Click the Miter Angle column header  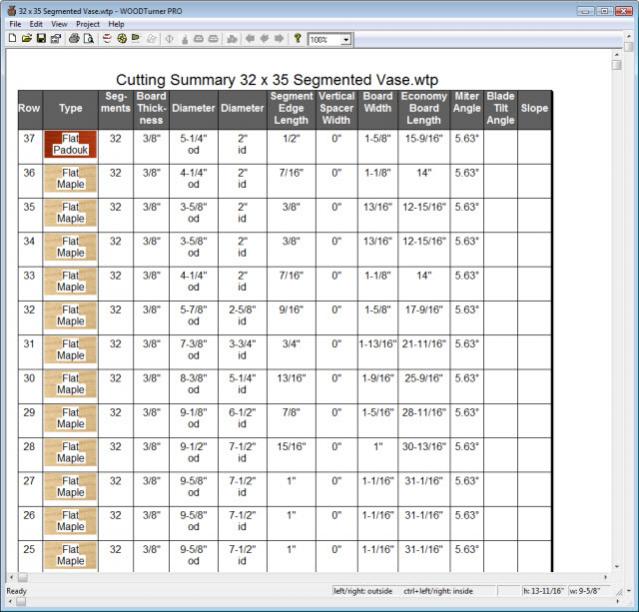pos(466,108)
